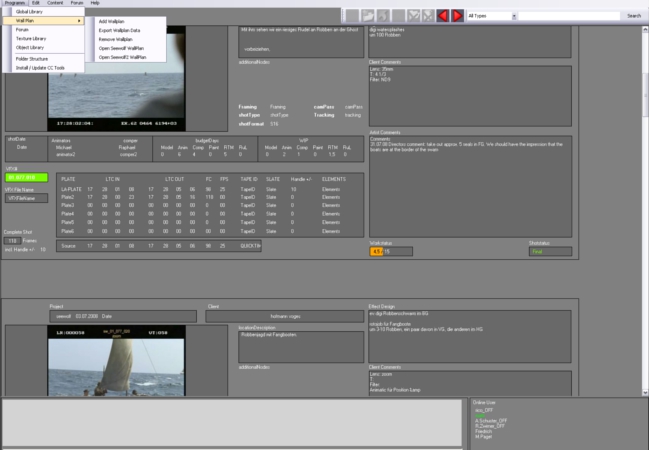Click the envelope mail toolbar icon
Viewport: 650px width, 450px height.
click(x=413, y=16)
